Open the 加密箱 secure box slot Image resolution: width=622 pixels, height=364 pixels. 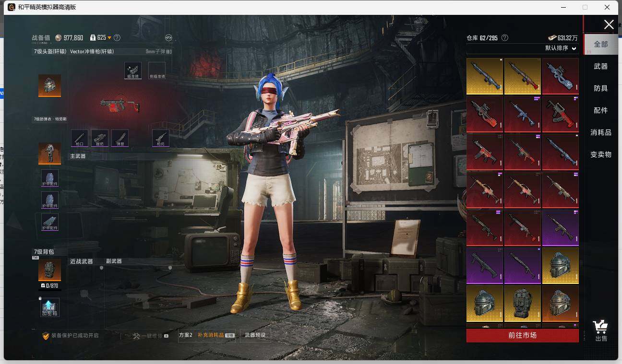(x=49, y=307)
